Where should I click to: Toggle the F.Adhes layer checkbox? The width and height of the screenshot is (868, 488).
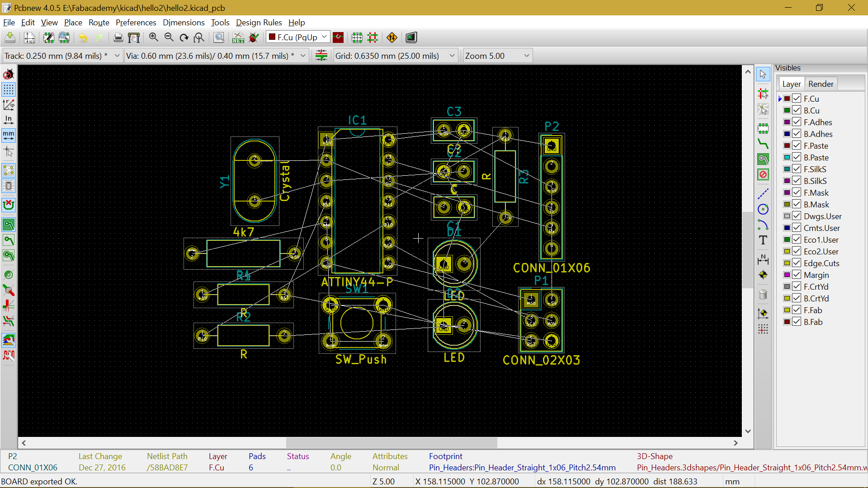(x=797, y=122)
